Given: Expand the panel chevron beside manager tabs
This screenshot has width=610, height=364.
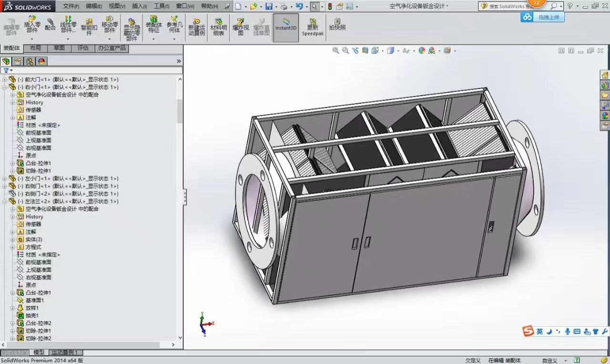Looking at the screenshot, I should 179,61.
